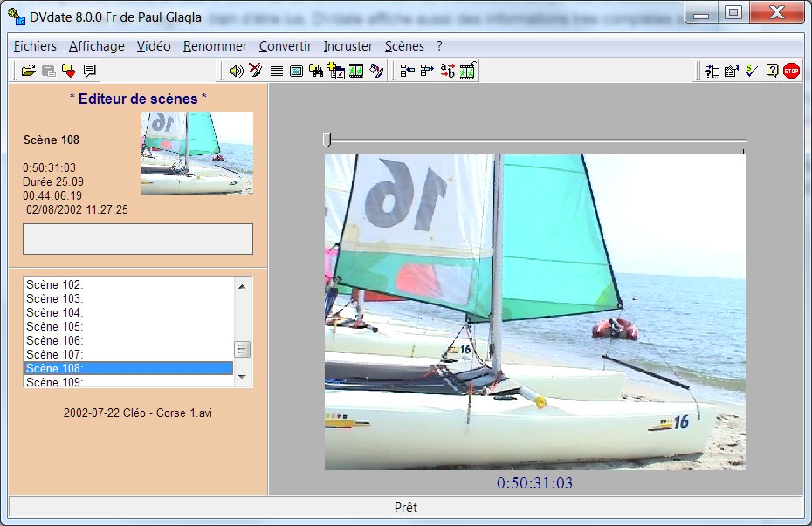Open the Fichiers menu
812x526 pixels.
tap(35, 46)
